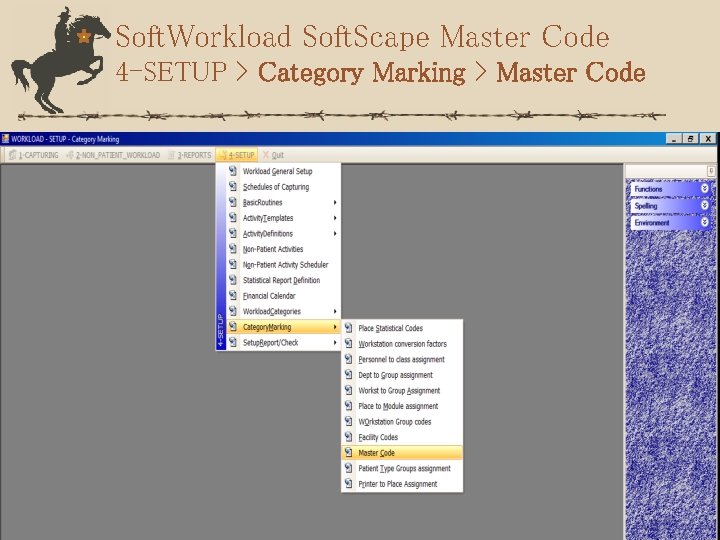Select Dept to Group assignment
This screenshot has width=720, height=540.
(x=402, y=375)
